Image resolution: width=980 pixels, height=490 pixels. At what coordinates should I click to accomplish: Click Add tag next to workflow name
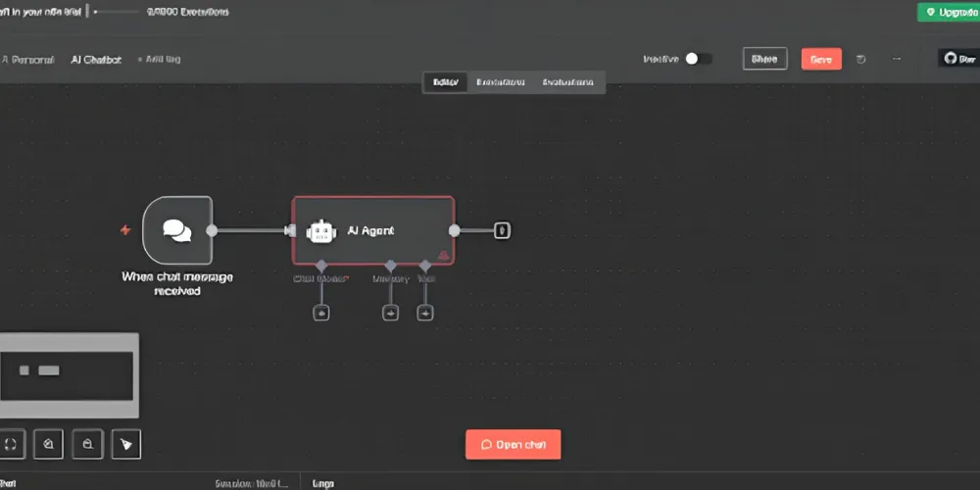pos(160,60)
